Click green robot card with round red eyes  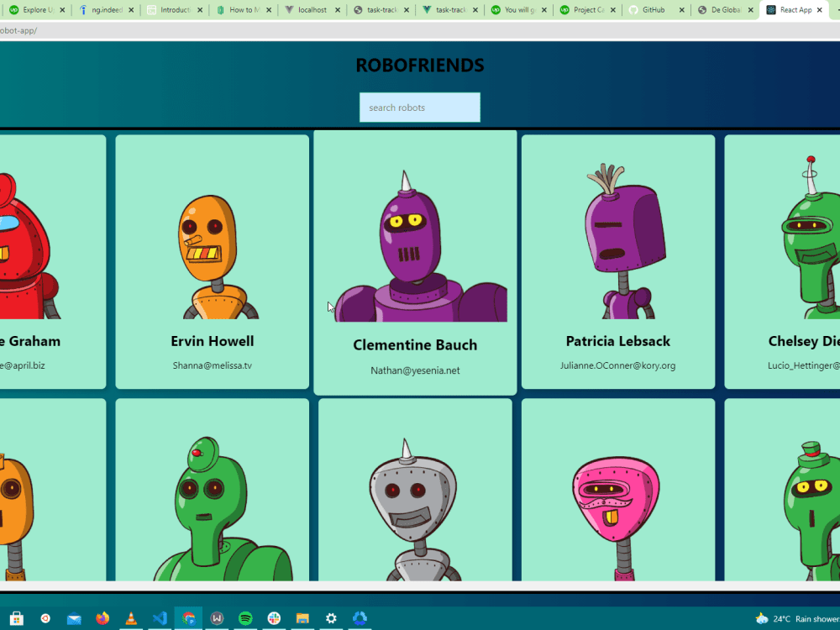213,490
